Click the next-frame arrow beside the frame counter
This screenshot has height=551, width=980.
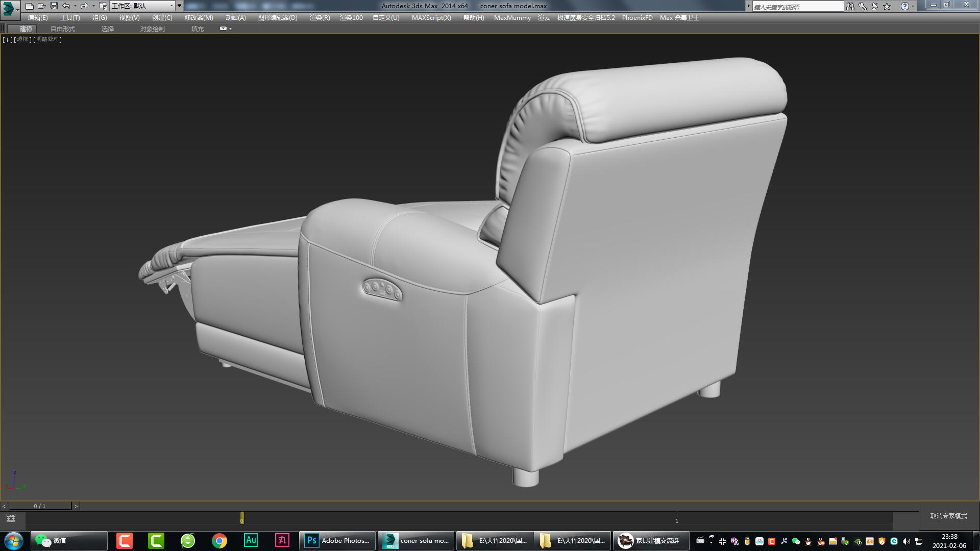pyautogui.click(x=77, y=506)
